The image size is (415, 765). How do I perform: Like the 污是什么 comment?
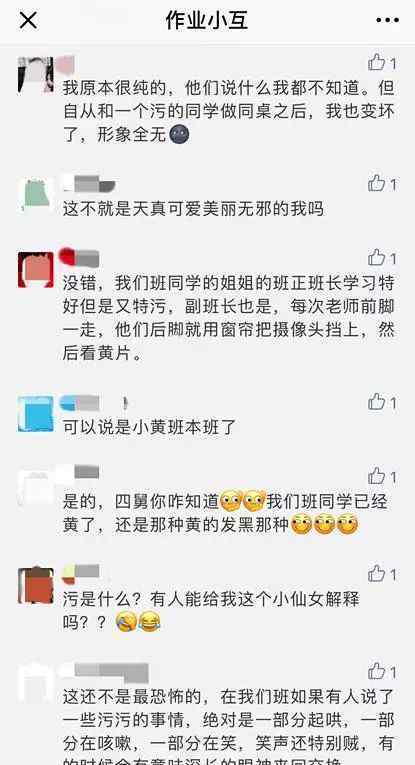(x=382, y=574)
